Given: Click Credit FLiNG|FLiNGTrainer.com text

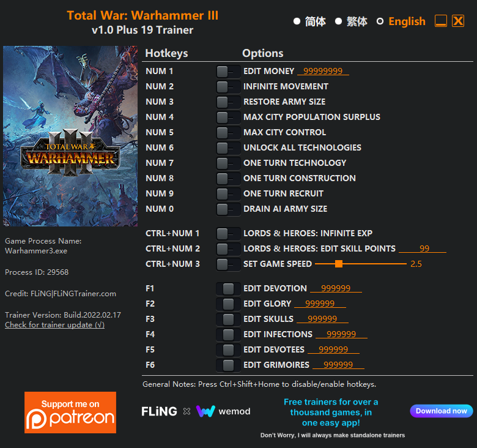Looking at the screenshot, I should 61,294.
